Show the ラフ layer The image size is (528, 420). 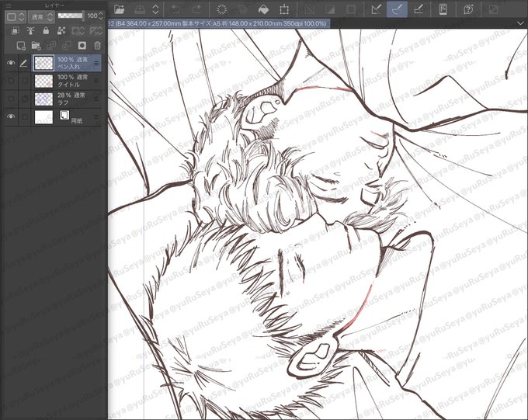[11, 99]
